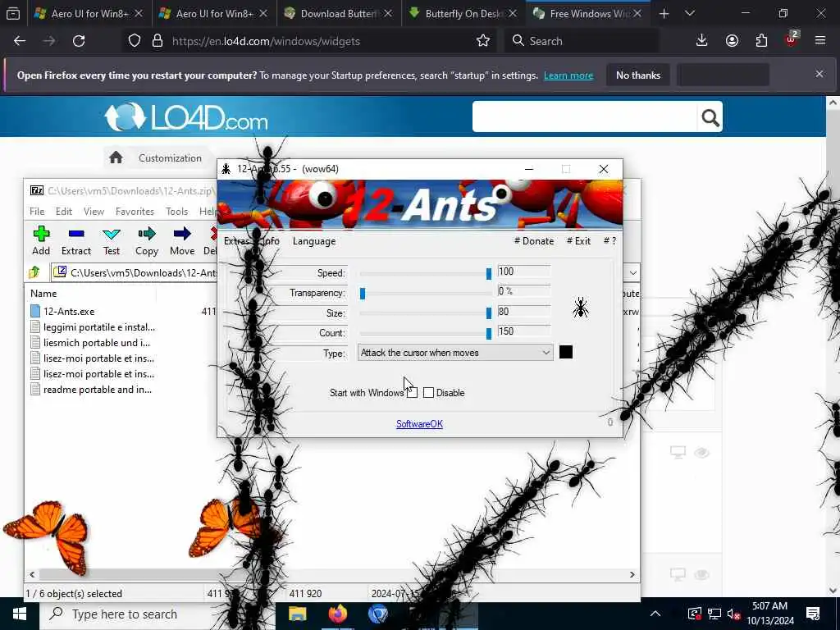Open Firefox downloads panel
840x630 pixels.
[702, 41]
